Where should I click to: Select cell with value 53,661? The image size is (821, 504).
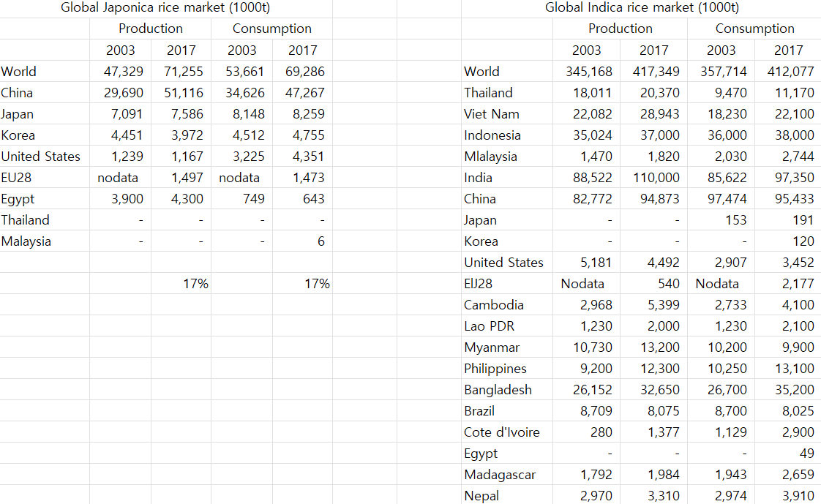[x=245, y=72]
